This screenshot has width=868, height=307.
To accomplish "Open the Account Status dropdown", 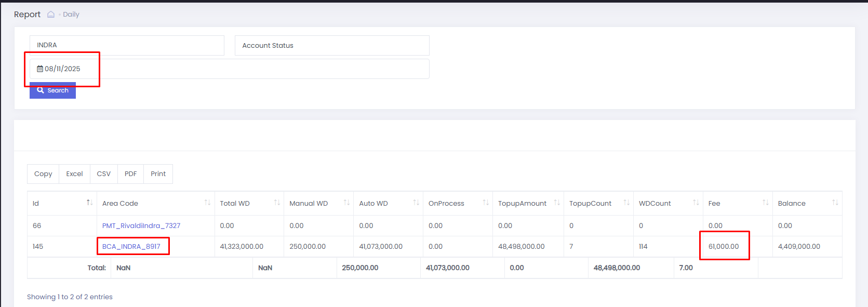I will [x=332, y=45].
